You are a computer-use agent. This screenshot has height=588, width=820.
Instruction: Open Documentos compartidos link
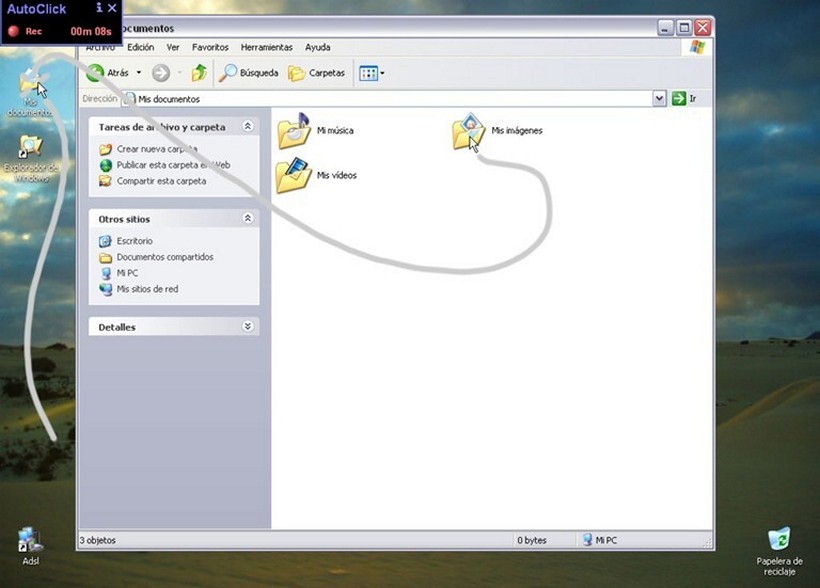165,257
